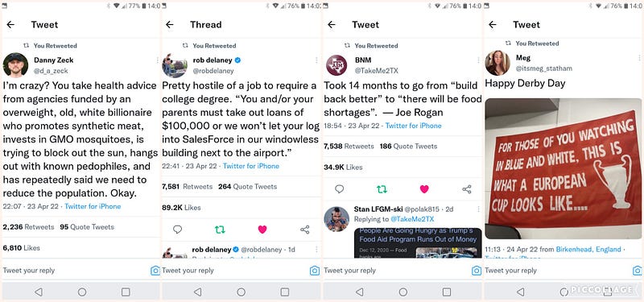Viewport: 644px width, 302px height.
Task: Toggle pink heart like on rob delaney tweet
Action: tap(262, 230)
